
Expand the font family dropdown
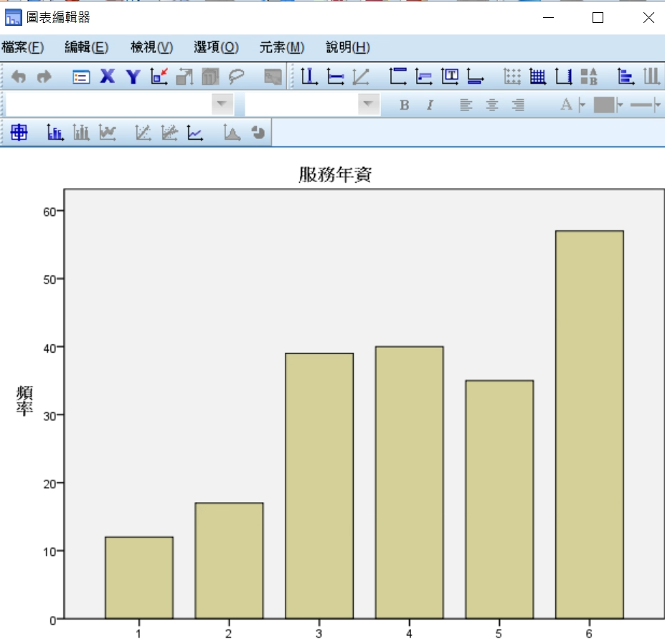coord(222,105)
